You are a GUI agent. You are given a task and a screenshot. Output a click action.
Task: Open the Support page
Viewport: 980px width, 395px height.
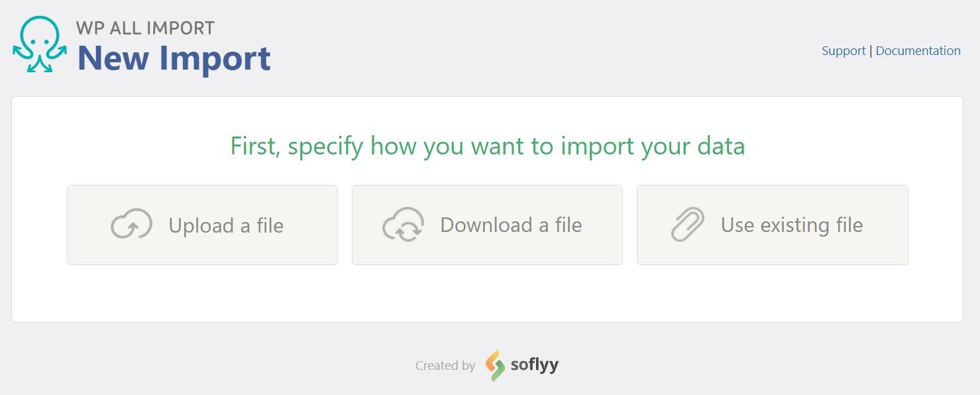click(x=843, y=50)
